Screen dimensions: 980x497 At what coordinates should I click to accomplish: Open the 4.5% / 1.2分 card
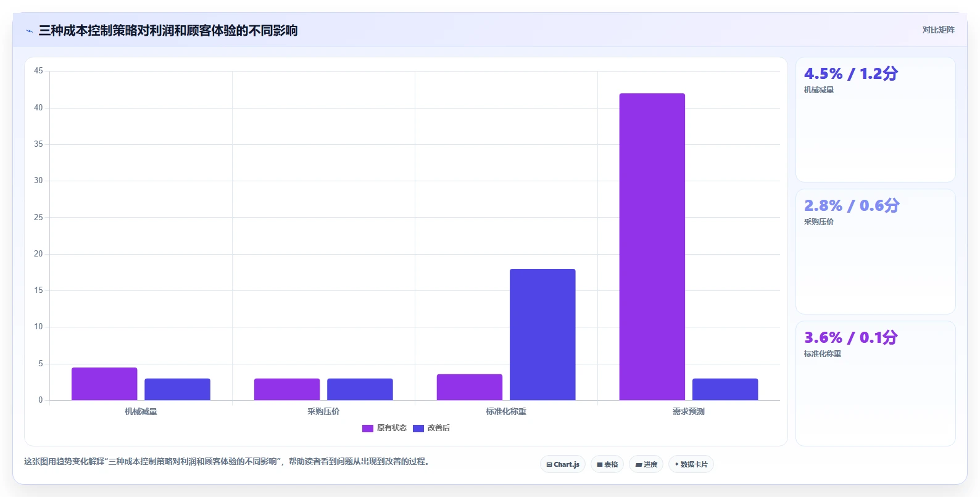point(875,120)
